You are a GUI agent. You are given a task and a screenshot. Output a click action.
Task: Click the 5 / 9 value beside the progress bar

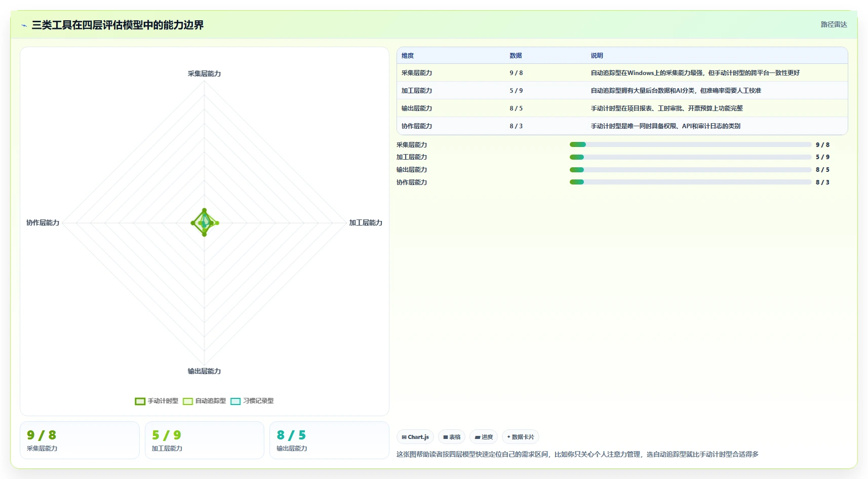pyautogui.click(x=822, y=157)
